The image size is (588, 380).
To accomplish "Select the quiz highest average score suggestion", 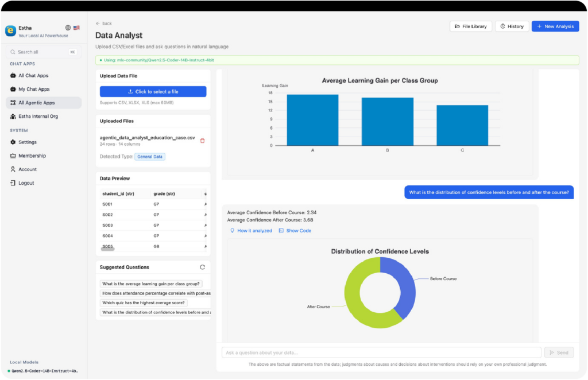I will click(x=144, y=303).
